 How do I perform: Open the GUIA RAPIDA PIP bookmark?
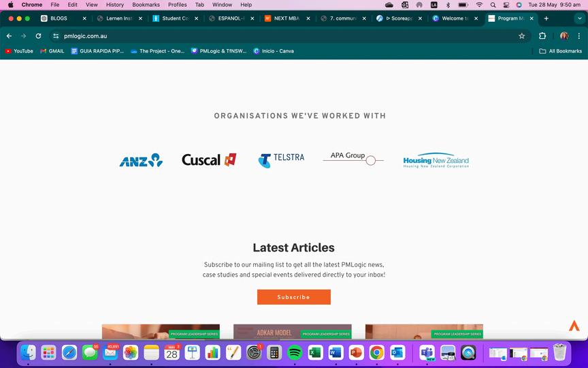97,51
